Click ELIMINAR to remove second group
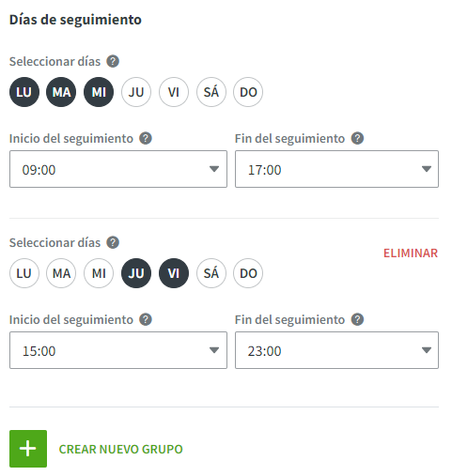Screen dimensions: 452x476 (411, 253)
